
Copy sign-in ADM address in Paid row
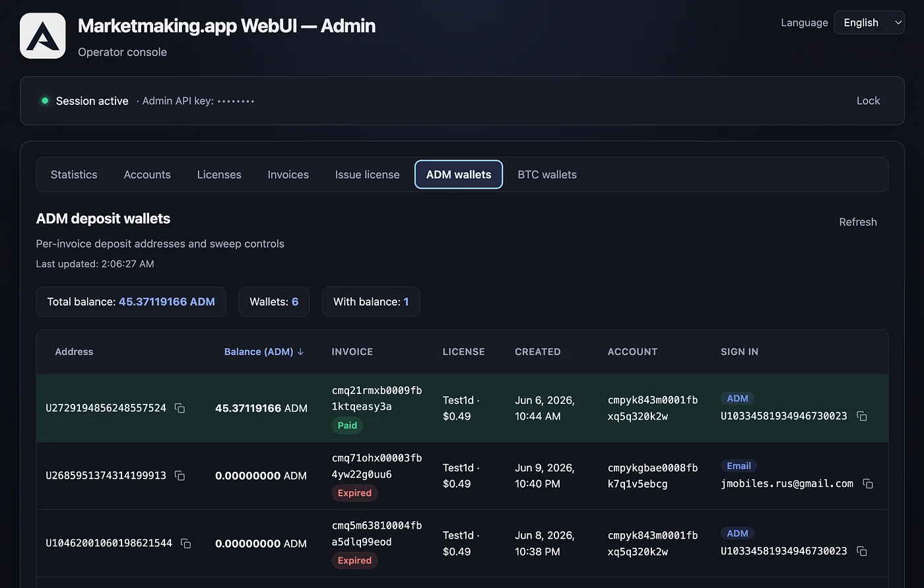click(861, 416)
